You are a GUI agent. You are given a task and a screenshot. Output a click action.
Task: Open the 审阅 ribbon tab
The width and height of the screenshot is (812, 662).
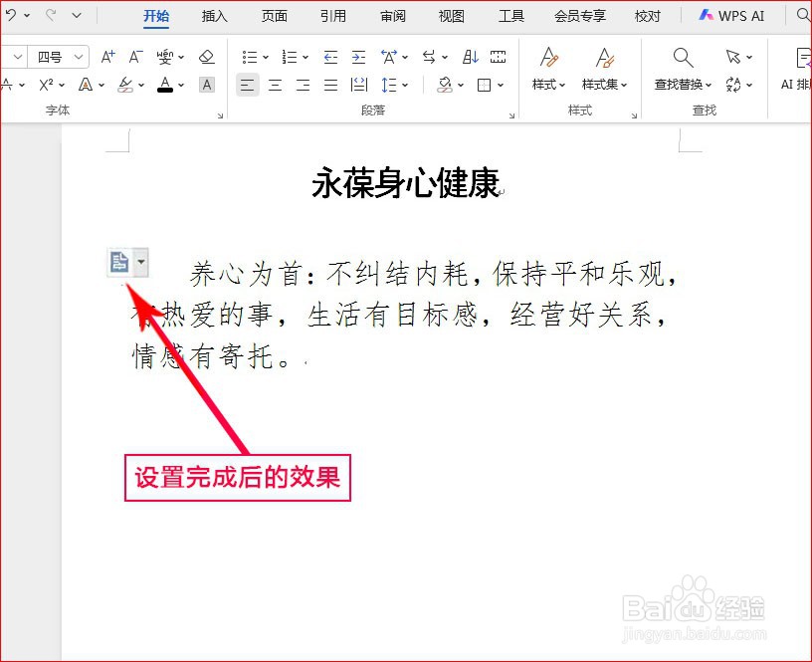pyautogui.click(x=392, y=16)
